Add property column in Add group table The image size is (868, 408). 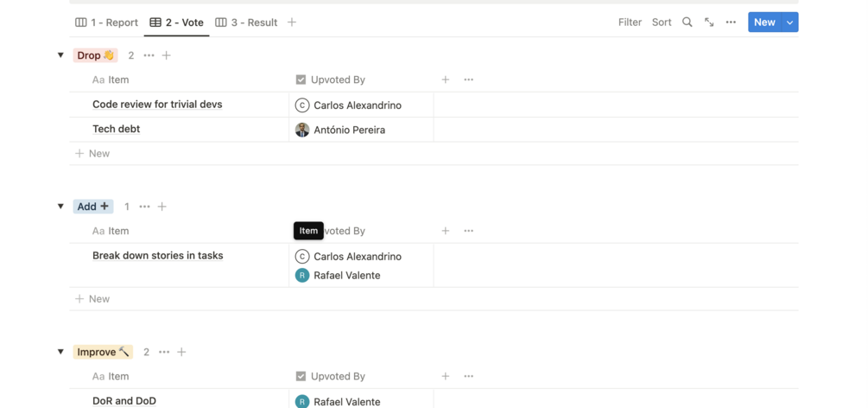tap(446, 231)
